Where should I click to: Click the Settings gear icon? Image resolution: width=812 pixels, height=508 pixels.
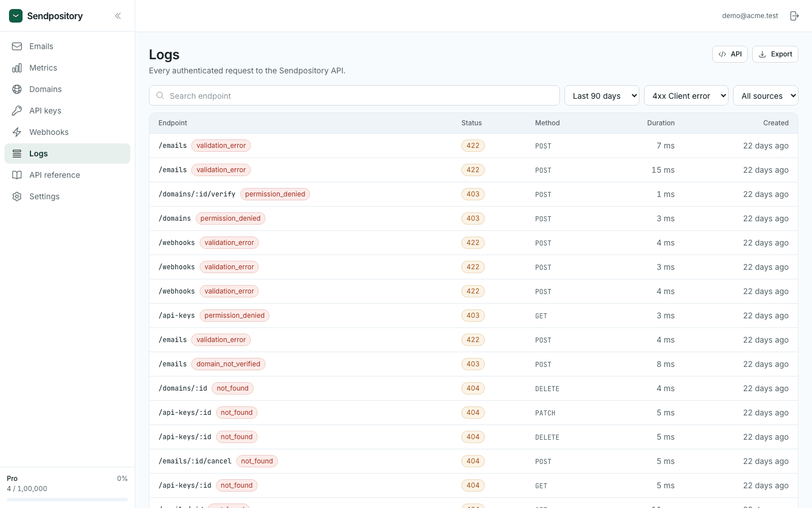[x=17, y=196]
